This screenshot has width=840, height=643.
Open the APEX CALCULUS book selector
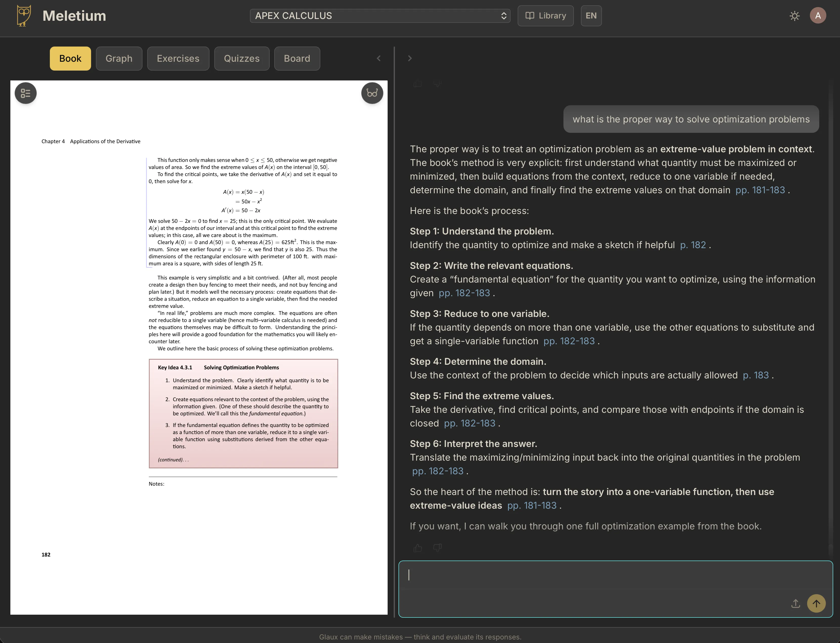[380, 16]
